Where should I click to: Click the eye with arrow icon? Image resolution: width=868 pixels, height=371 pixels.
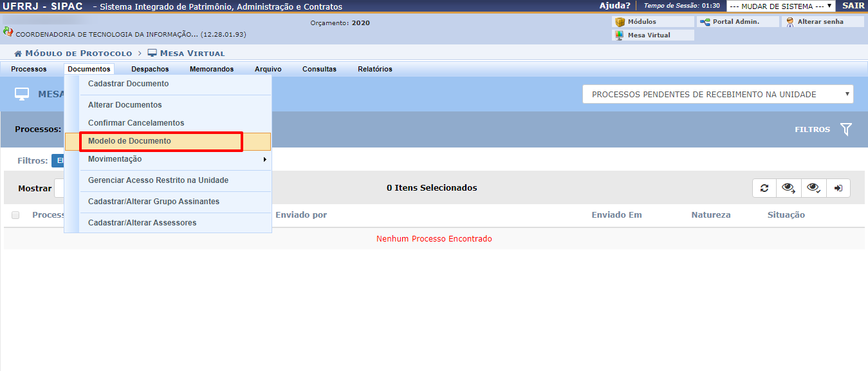click(788, 188)
